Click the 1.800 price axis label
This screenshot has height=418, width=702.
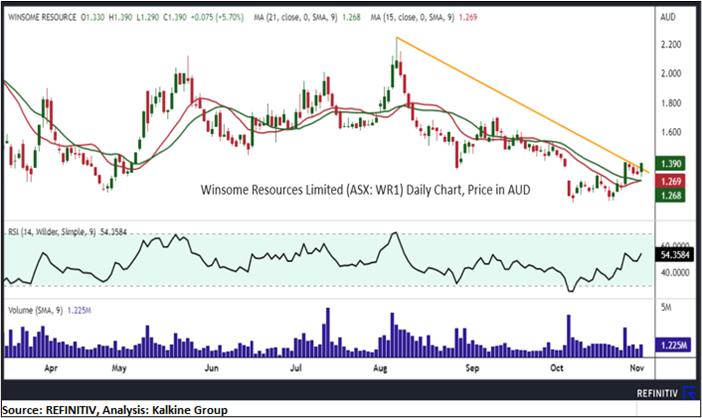click(x=671, y=103)
